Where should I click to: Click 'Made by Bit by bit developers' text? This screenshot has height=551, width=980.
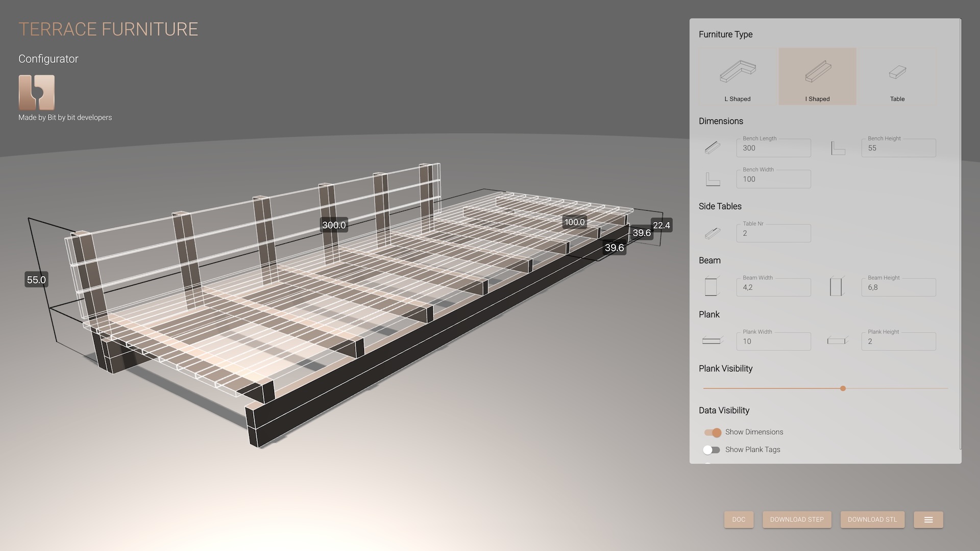65,117
